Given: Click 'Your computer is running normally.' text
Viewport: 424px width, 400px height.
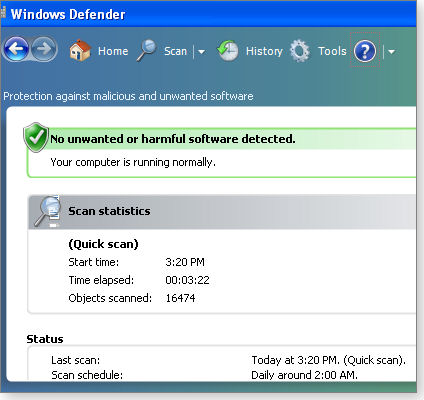Looking at the screenshot, I should coord(133,162).
